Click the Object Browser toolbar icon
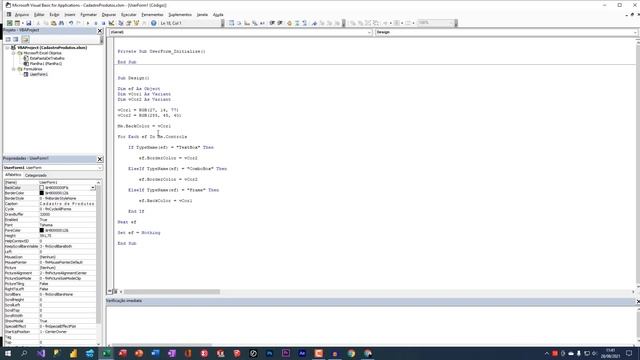Viewport: 640px width, 360px height. (136, 23)
